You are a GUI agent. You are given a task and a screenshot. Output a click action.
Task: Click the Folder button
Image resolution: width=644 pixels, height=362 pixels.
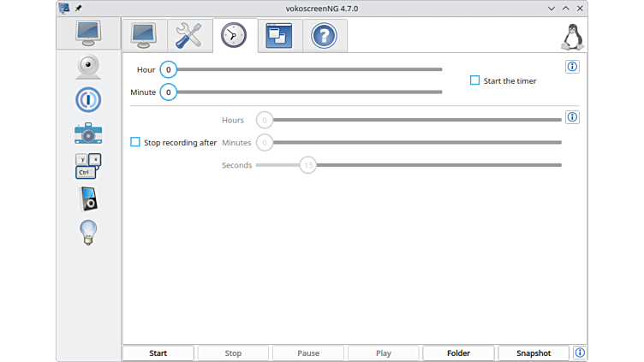coord(458,353)
